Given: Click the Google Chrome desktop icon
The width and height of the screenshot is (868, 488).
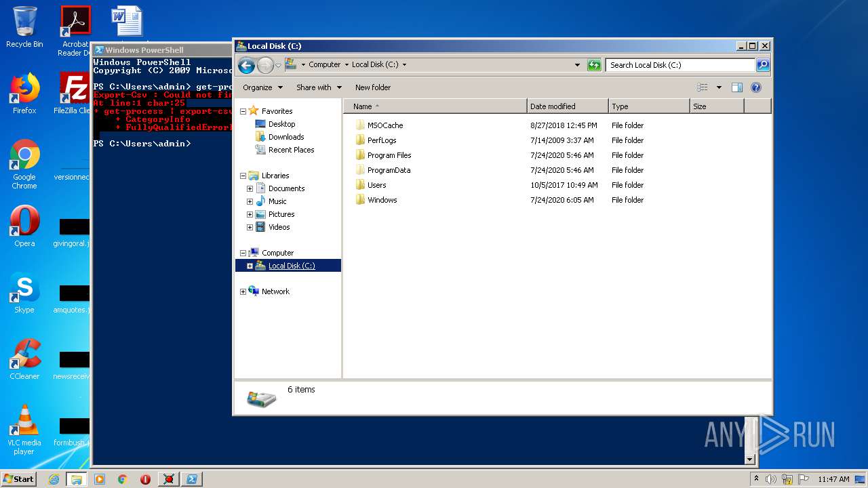Looking at the screenshot, I should pos(24,165).
